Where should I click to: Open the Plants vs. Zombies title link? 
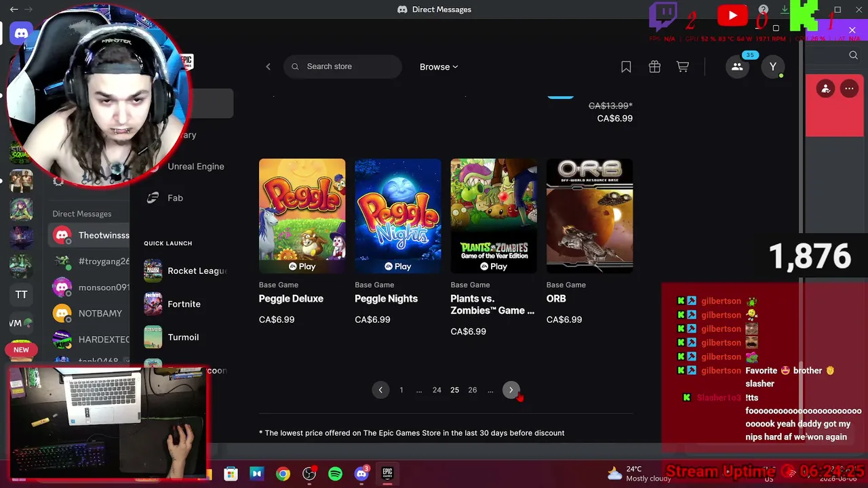tap(492, 304)
